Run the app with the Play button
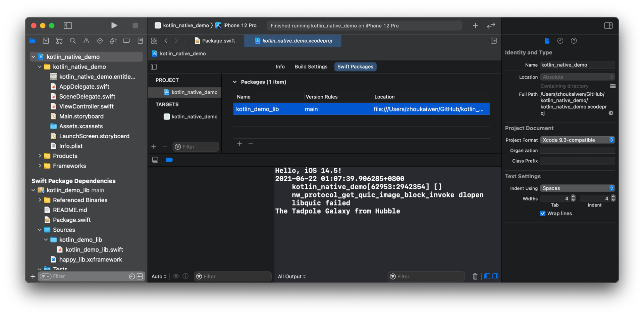Screen dimensions: 644x316 coord(114,25)
